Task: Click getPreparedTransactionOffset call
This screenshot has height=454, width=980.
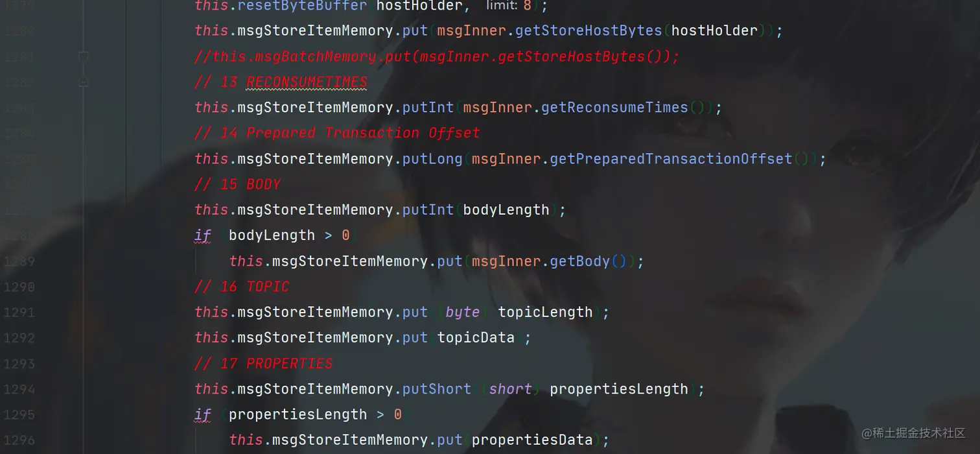Action: coord(671,159)
